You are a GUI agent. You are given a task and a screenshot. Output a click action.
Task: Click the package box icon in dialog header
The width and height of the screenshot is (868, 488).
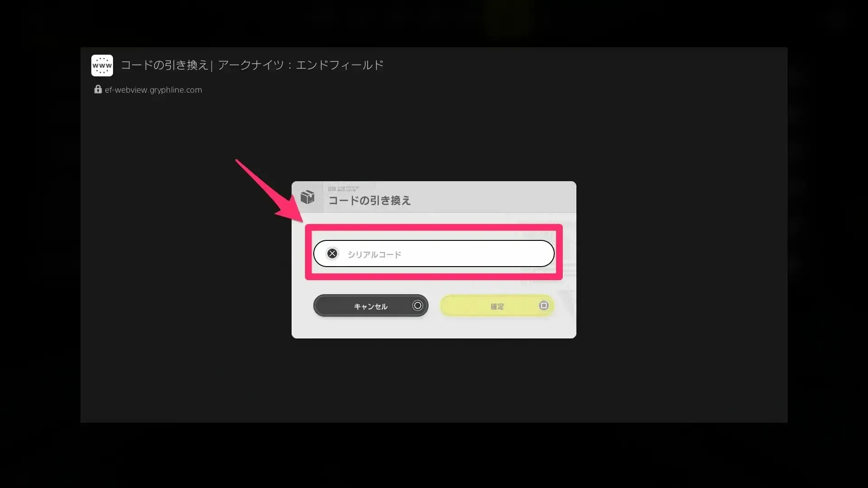click(x=308, y=197)
